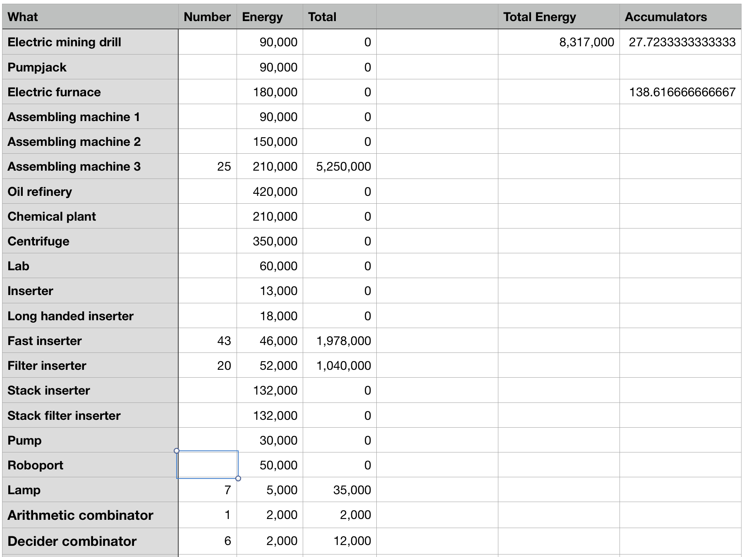Select the 'Fast inserter' row label
Viewport: 756px width, 557px height.
point(90,340)
